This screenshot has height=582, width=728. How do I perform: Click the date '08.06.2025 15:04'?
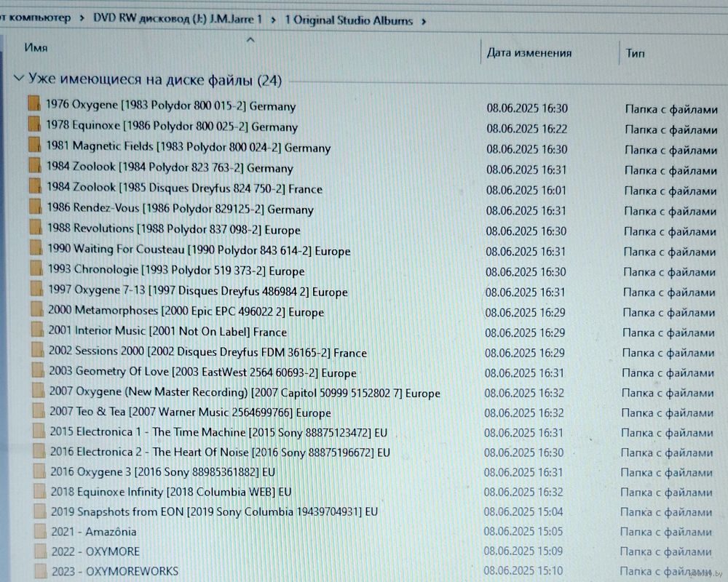(x=523, y=511)
